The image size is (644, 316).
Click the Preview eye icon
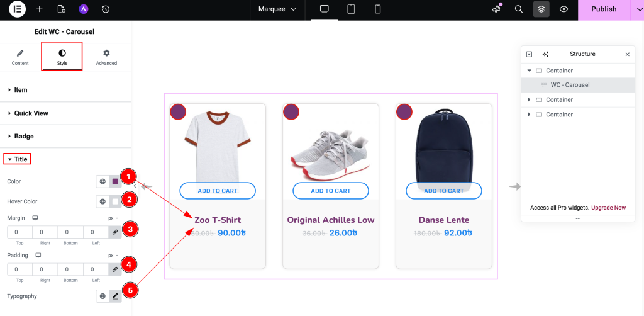pos(563,9)
